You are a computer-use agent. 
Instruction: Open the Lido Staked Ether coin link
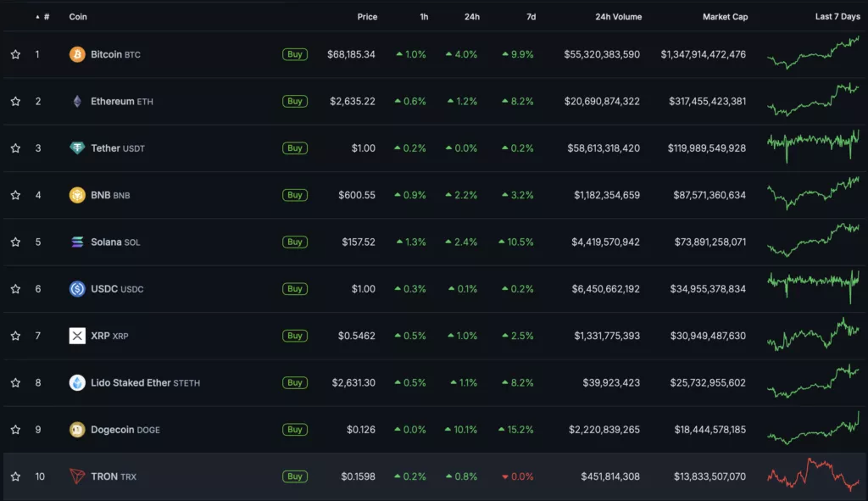[131, 383]
